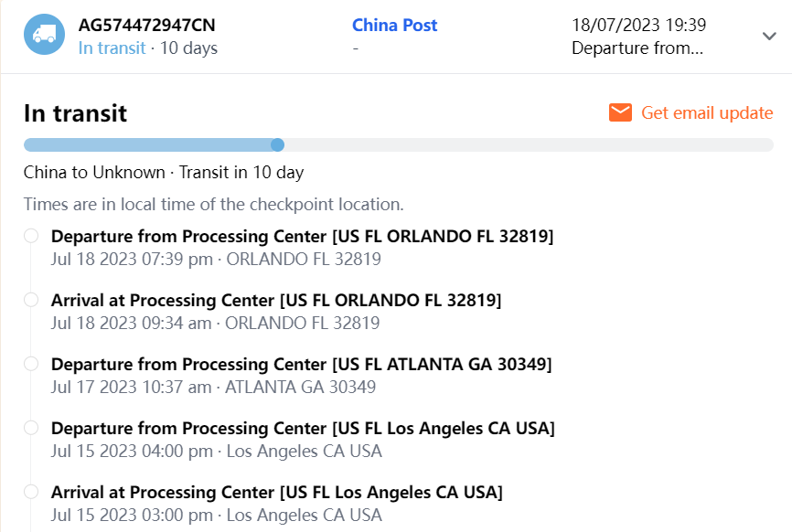Click the timeline circle for Los Angeles arrival
The height and width of the screenshot is (532, 792).
click(x=31, y=492)
